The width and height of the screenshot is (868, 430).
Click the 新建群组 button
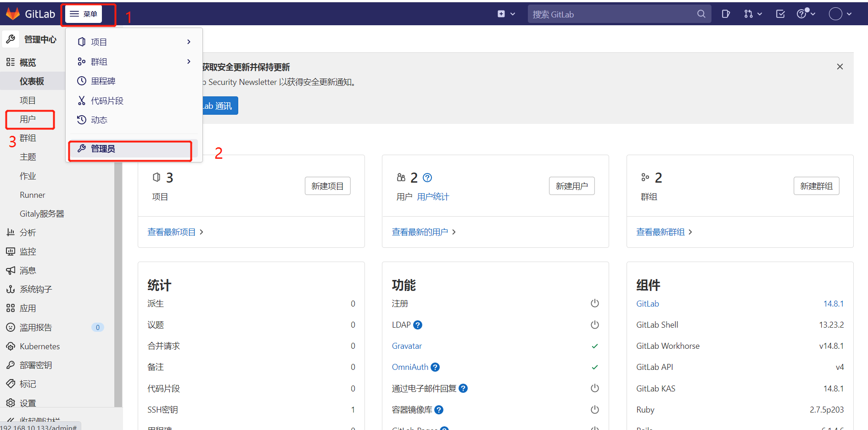pyautogui.click(x=817, y=186)
